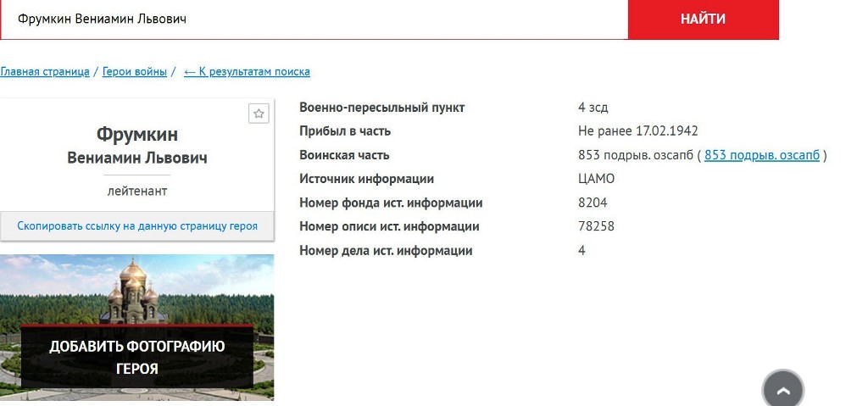Click the inventory number 78258
868x406 pixels.
point(596,226)
